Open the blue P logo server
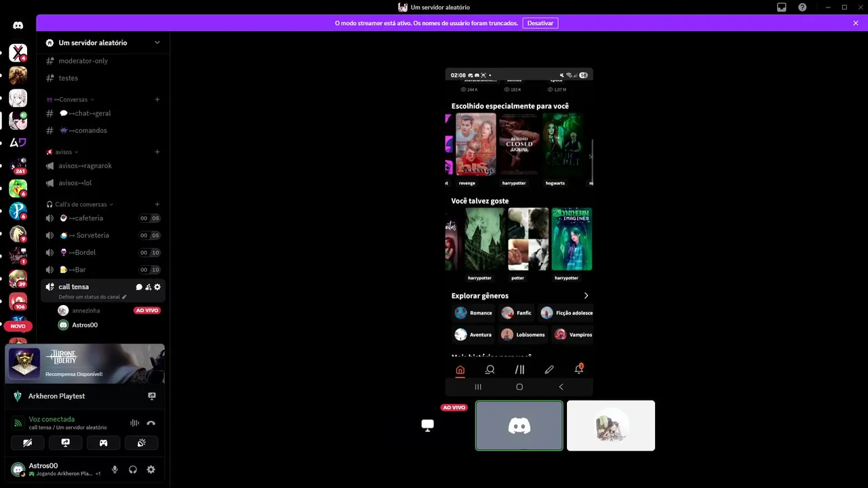This screenshot has height=488, width=868. [x=18, y=211]
